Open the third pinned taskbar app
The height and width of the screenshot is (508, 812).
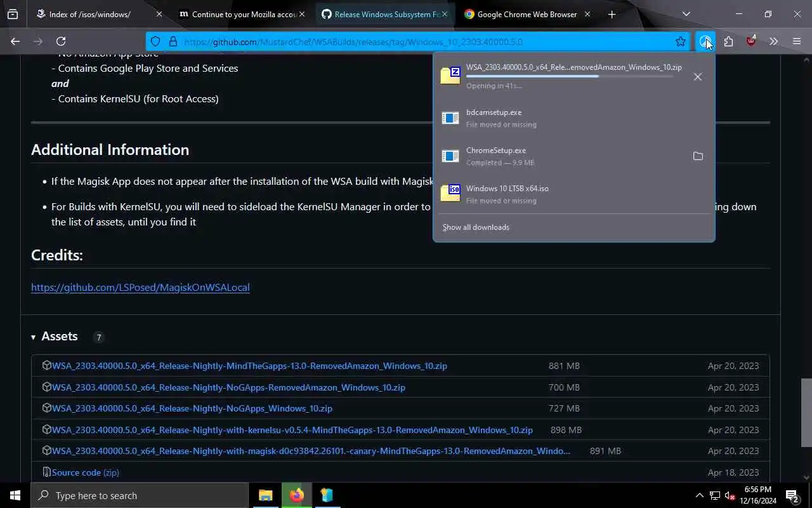coord(327,495)
